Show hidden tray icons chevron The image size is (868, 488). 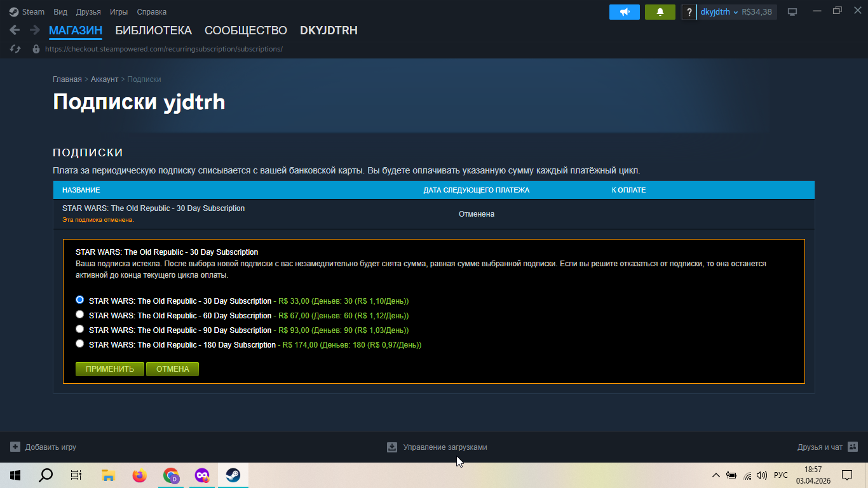point(716,475)
